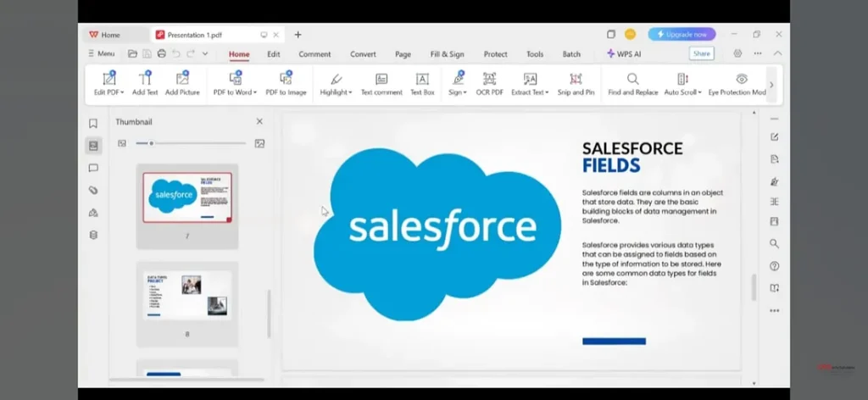Image resolution: width=868 pixels, height=400 pixels.
Task: Toggle Eye Protection Mode
Action: point(740,83)
